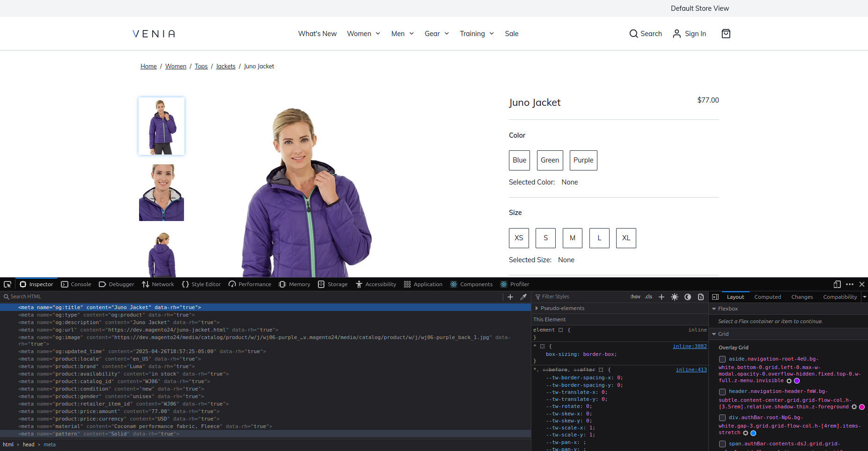The width and height of the screenshot is (868, 451).
Task: Show more sidebar tabs dropdown arrow
Action: point(864,297)
